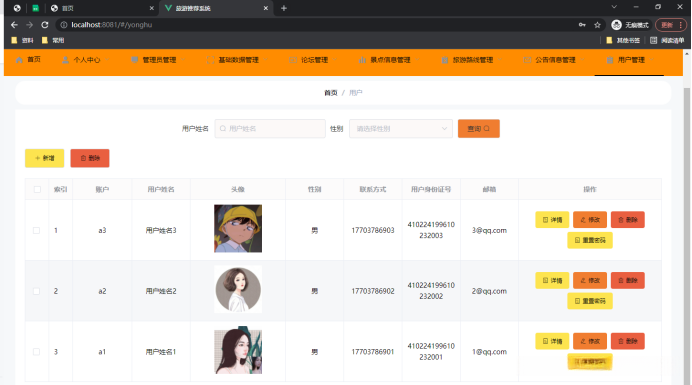This screenshot has width=692, height=385.
Task: Click 修改 for user a3
Action: (x=590, y=220)
